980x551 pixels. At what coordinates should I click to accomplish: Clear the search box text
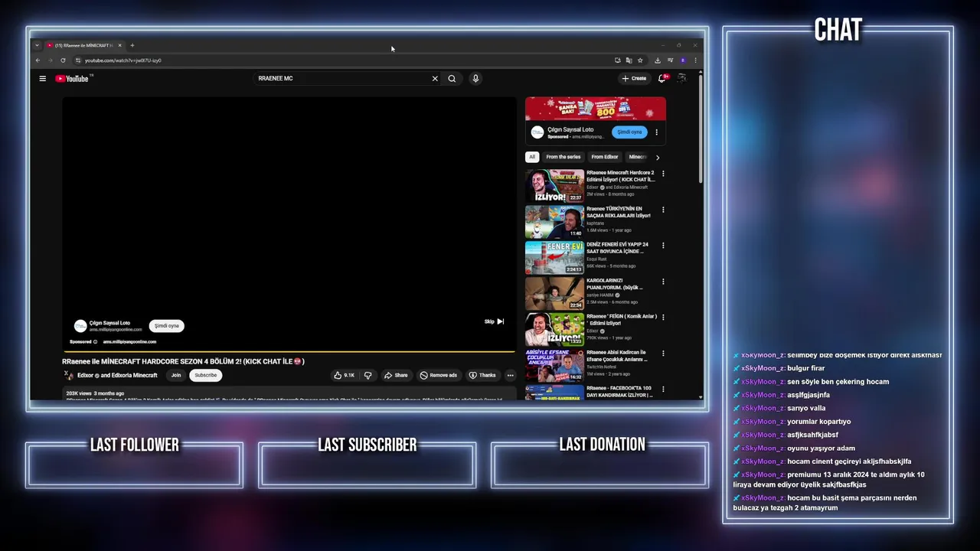tap(435, 78)
